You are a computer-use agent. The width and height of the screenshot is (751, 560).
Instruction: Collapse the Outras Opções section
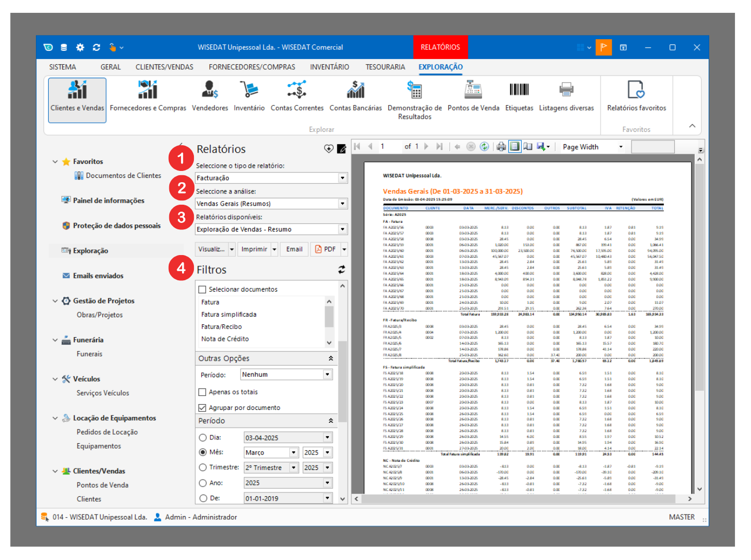331,359
